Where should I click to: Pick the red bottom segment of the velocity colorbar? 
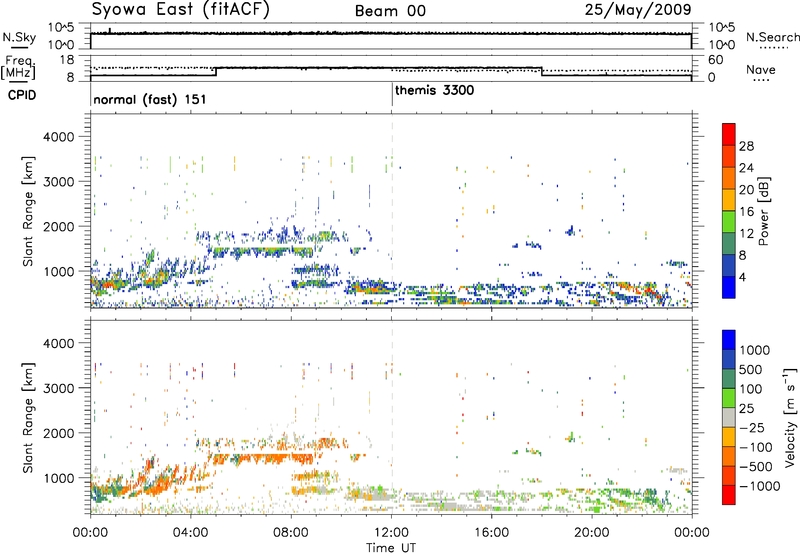pyautogui.click(x=729, y=495)
